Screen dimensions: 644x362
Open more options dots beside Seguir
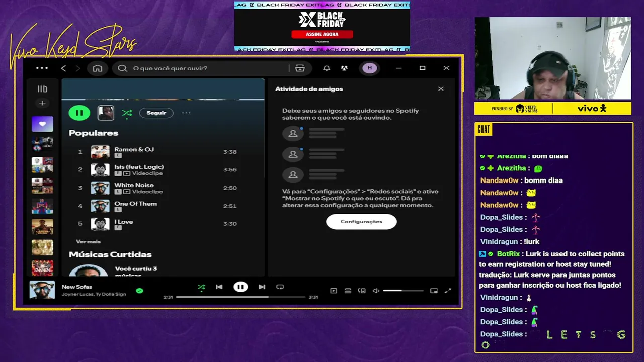pyautogui.click(x=186, y=113)
